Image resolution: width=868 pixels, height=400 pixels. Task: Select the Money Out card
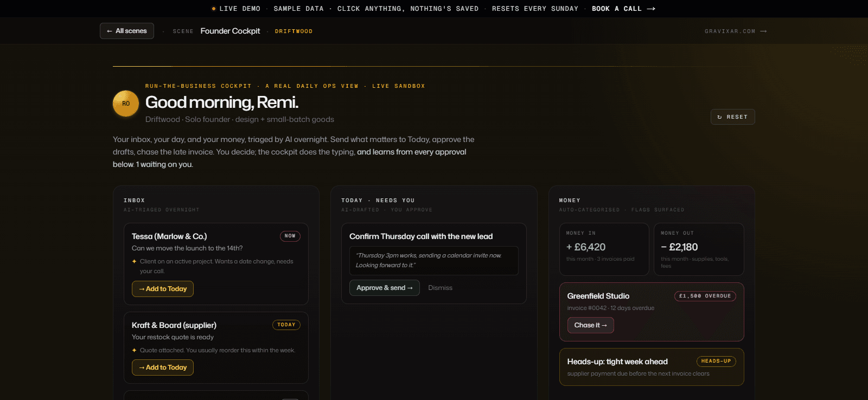pyautogui.click(x=699, y=249)
